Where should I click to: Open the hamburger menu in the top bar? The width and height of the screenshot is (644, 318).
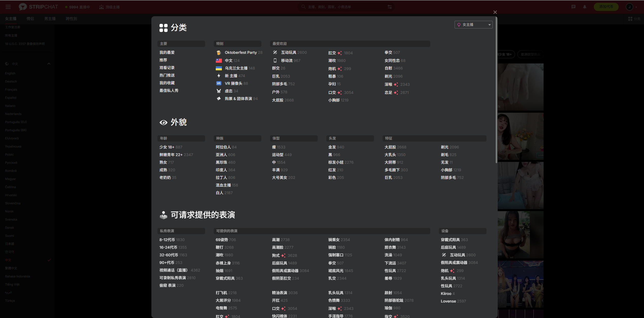pyautogui.click(x=8, y=7)
